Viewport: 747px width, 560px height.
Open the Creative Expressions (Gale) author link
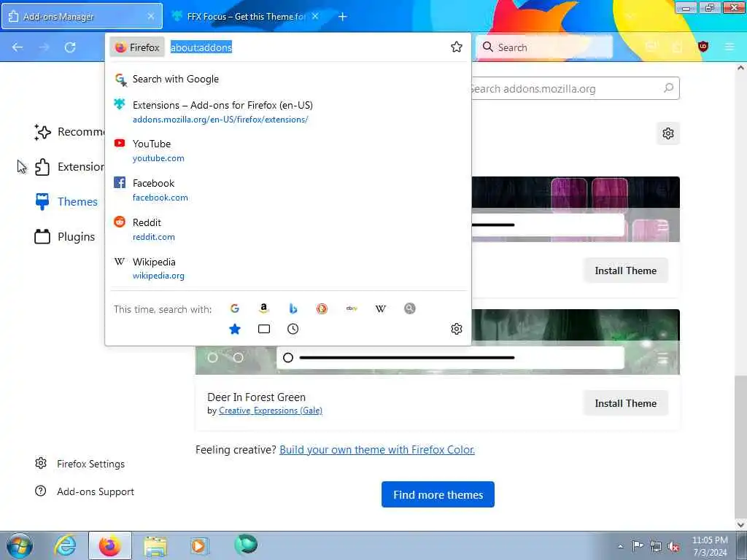(271, 411)
